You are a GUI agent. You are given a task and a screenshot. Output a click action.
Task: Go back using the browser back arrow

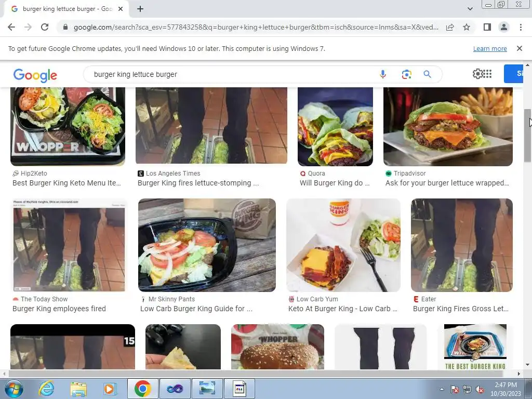coord(11,27)
